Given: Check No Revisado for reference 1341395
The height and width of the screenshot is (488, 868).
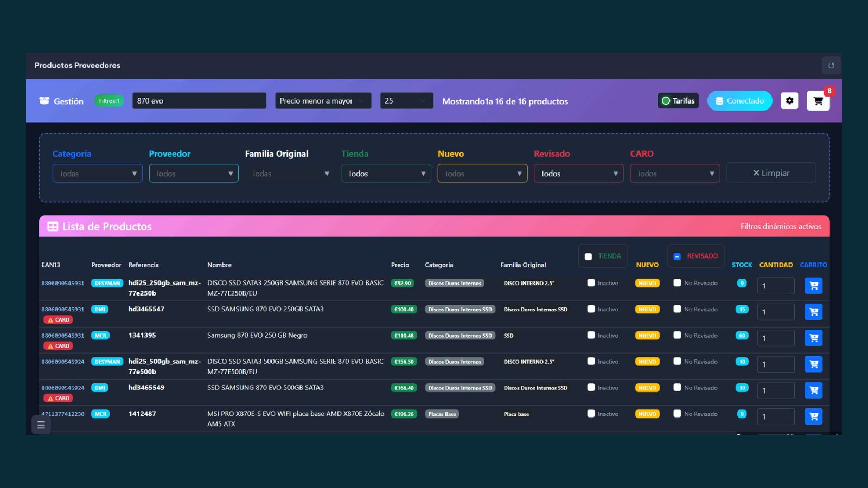Looking at the screenshot, I should pyautogui.click(x=677, y=335).
